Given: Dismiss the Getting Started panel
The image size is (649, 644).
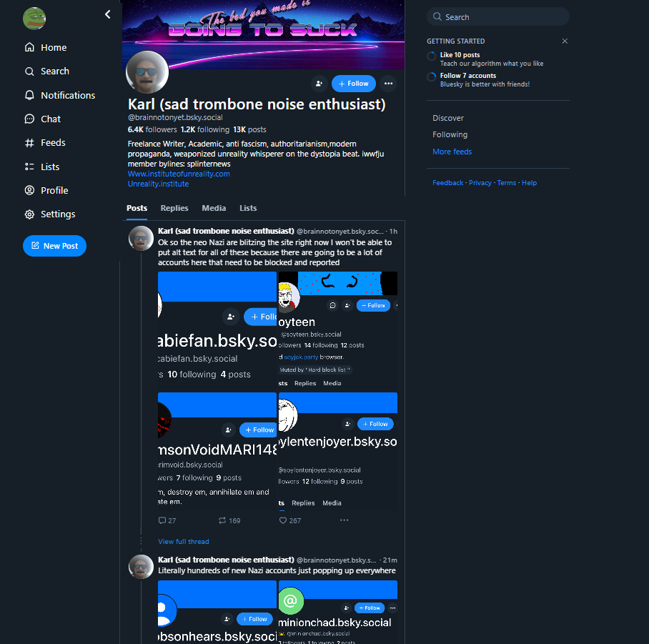Looking at the screenshot, I should click(565, 41).
